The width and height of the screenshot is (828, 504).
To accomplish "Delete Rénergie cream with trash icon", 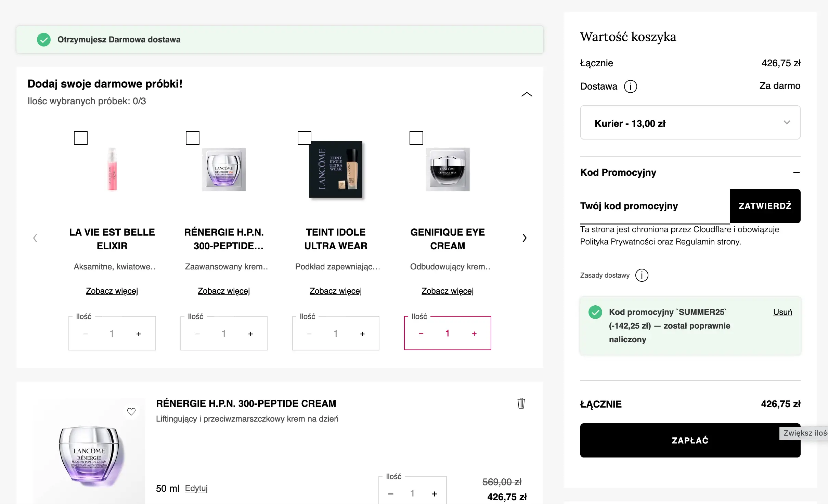I will click(521, 403).
